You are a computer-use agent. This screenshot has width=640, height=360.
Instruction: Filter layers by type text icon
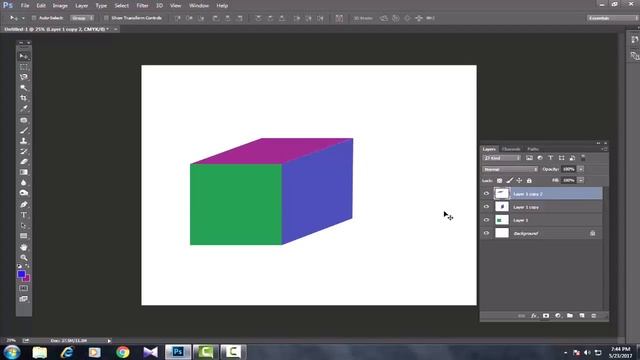coord(551,158)
